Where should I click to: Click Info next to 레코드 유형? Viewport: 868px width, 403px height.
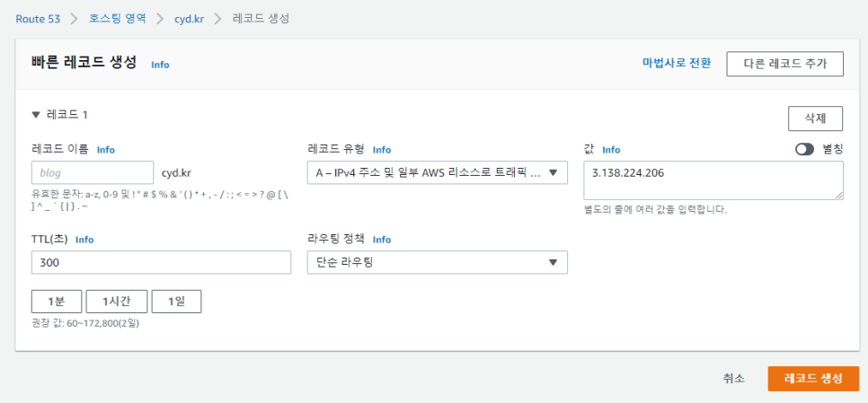click(381, 149)
